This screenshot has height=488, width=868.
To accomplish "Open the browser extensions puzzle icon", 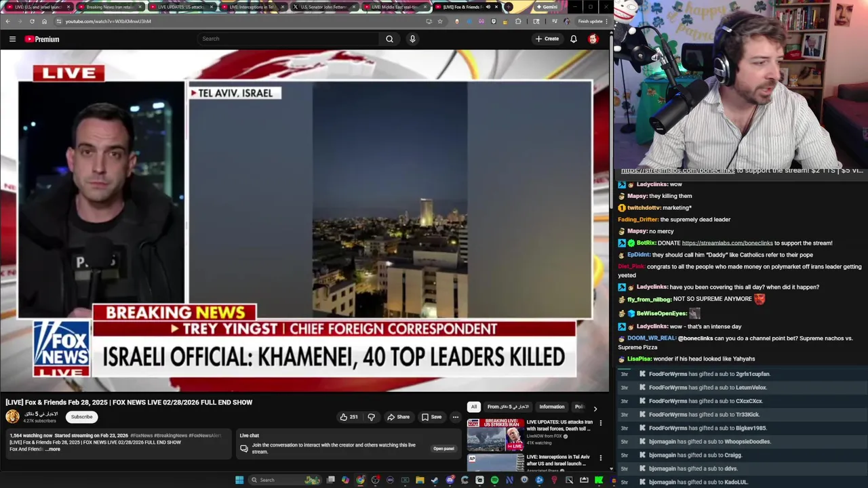I will coord(519,21).
